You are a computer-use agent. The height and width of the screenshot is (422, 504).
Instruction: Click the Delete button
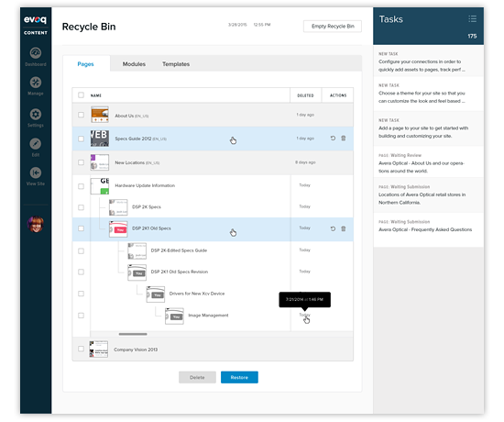click(197, 377)
